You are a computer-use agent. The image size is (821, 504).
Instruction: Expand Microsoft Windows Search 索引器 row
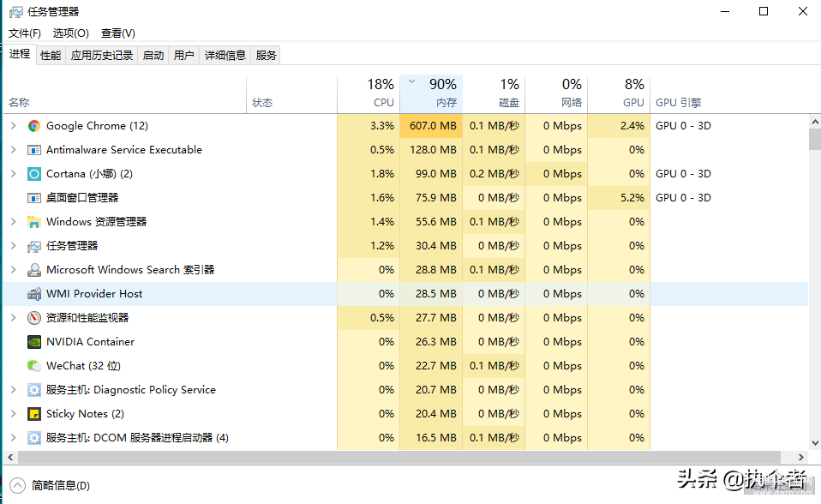pyautogui.click(x=14, y=270)
